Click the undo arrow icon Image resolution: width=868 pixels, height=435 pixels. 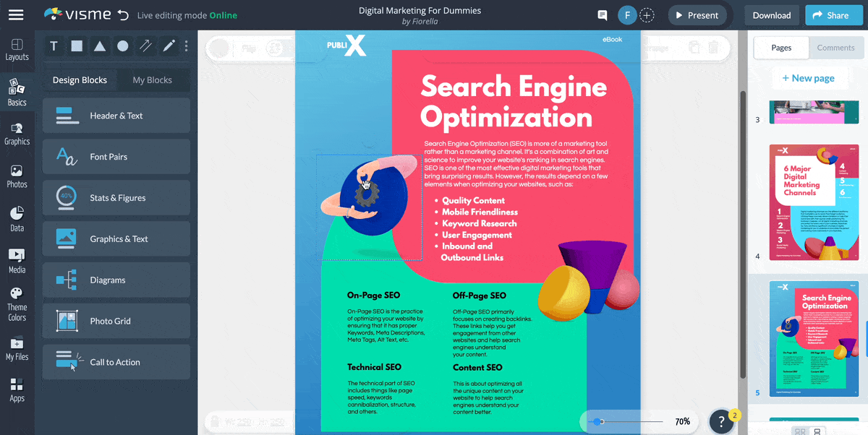[123, 15]
